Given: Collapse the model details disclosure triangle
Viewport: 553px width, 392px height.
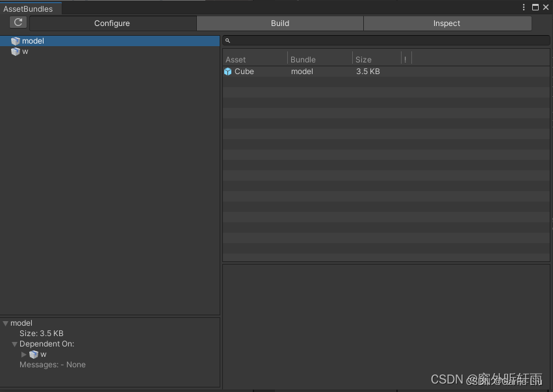Looking at the screenshot, I should click(x=5, y=322).
